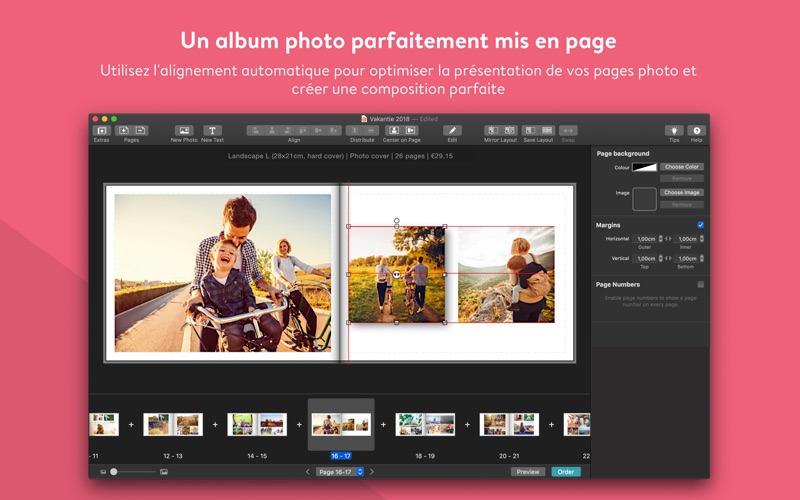The width and height of the screenshot is (800, 500).
Task: Select the pages 18 - 19 thumbnail
Action: click(x=425, y=424)
